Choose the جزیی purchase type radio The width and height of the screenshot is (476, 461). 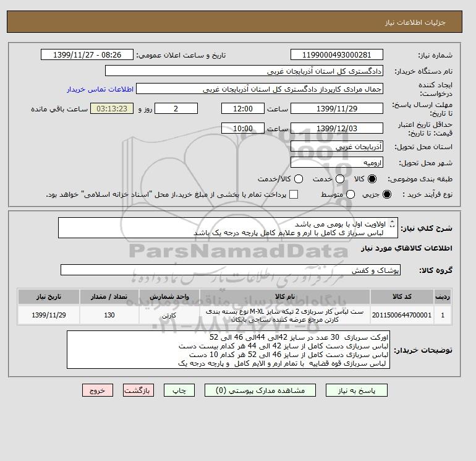coord(387,194)
